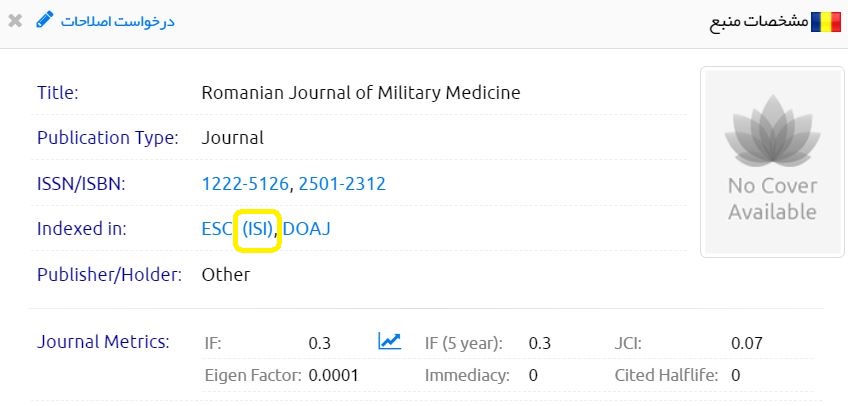Click the No Cover Available thumbnail

[772, 161]
